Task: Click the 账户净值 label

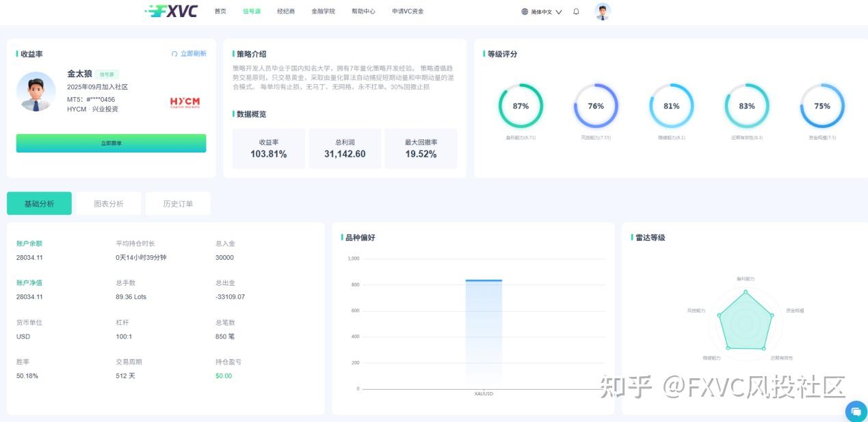Action: [x=29, y=282]
